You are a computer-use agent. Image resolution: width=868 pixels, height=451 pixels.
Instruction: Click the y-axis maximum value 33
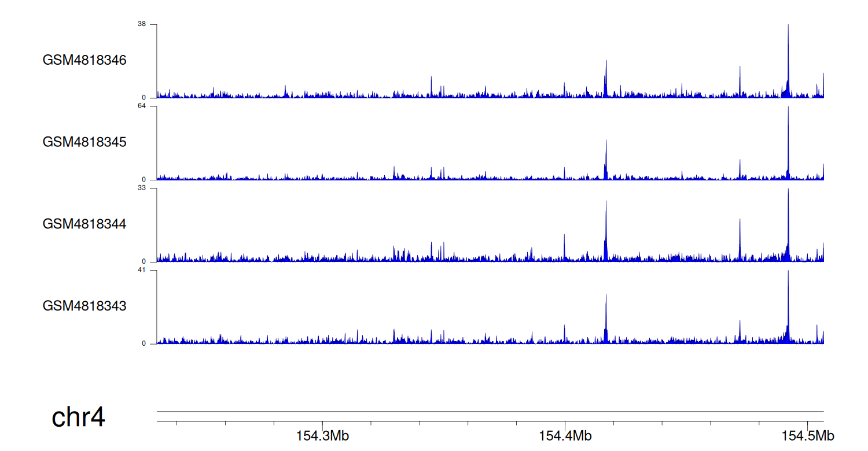pyautogui.click(x=142, y=188)
